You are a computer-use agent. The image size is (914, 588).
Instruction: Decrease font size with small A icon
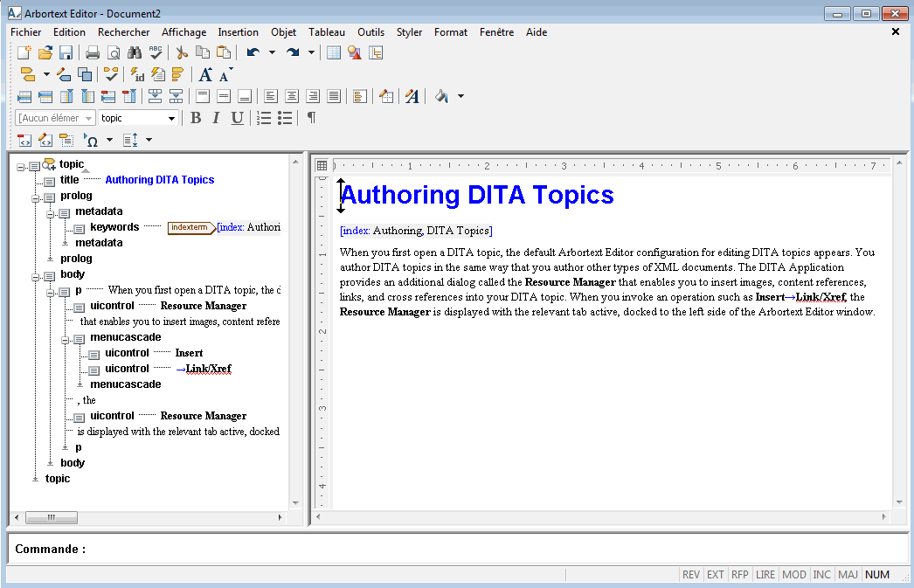point(225,74)
